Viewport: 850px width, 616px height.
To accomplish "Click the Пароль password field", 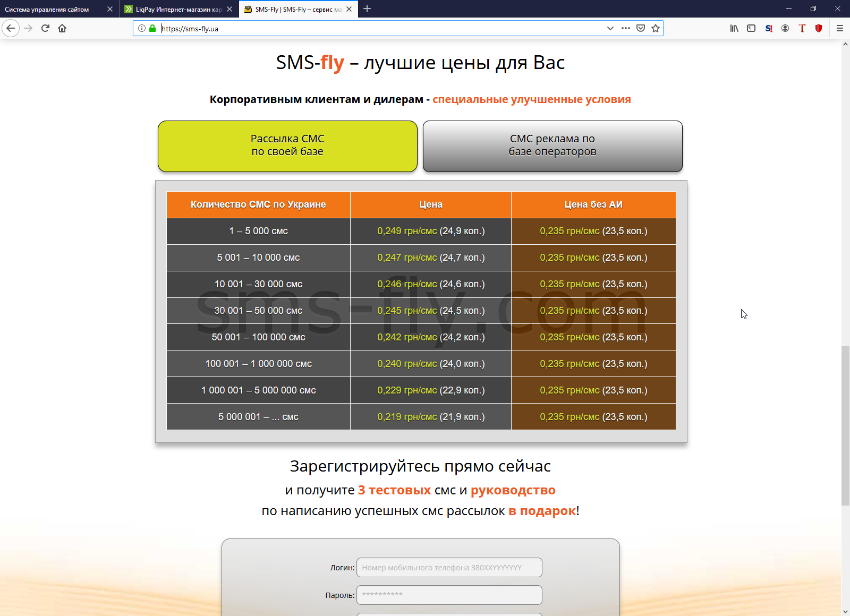I will 449,595.
